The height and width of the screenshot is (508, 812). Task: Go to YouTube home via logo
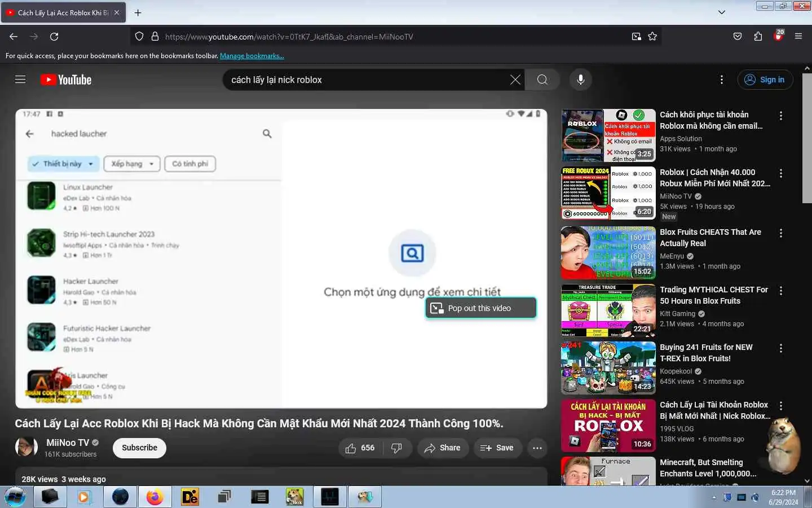tap(66, 80)
